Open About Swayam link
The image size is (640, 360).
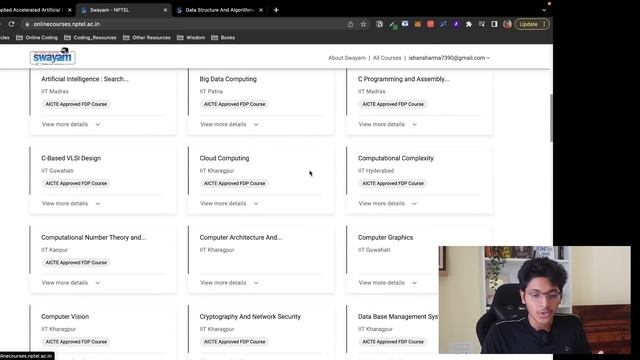[347, 58]
